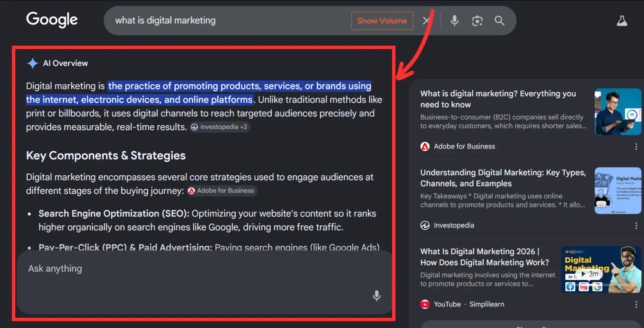The image size is (644, 328).
Task: Click the highlighted digital marketing definition text
Action: click(199, 93)
